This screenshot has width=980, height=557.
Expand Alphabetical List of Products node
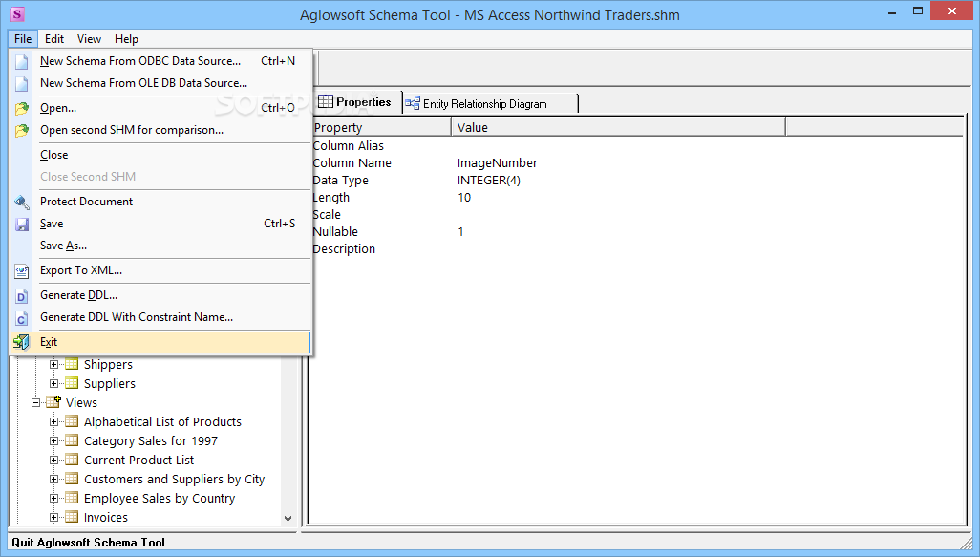coord(53,422)
